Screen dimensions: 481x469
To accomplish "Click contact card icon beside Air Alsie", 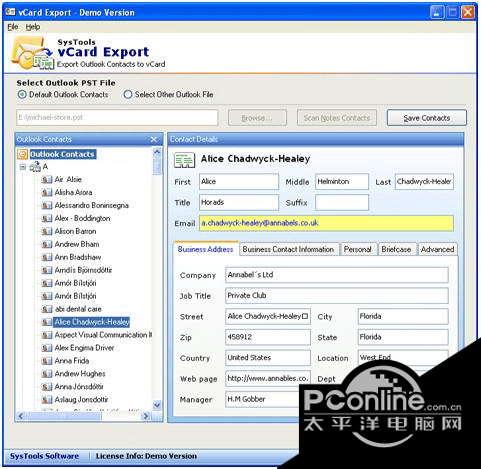I will coord(47,180).
